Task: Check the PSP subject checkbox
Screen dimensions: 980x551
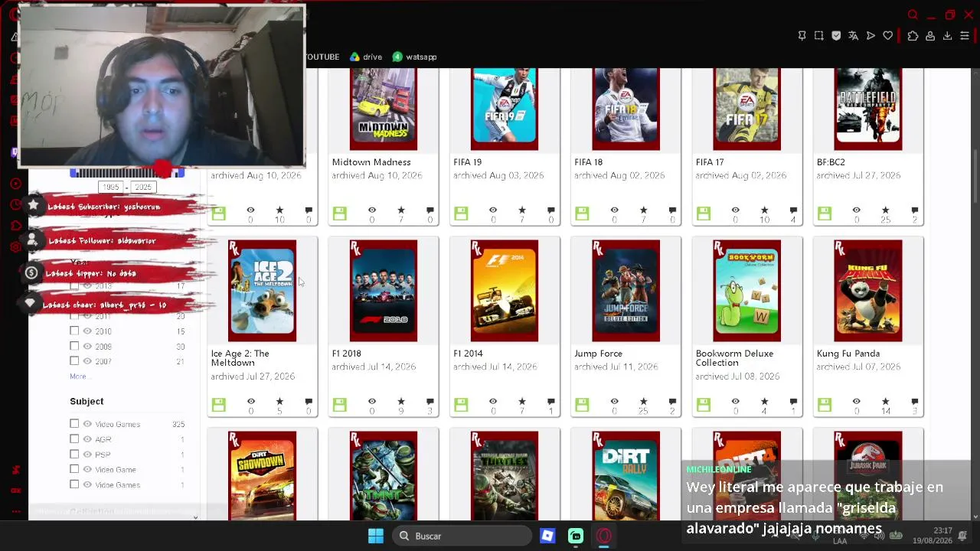Action: point(74,454)
